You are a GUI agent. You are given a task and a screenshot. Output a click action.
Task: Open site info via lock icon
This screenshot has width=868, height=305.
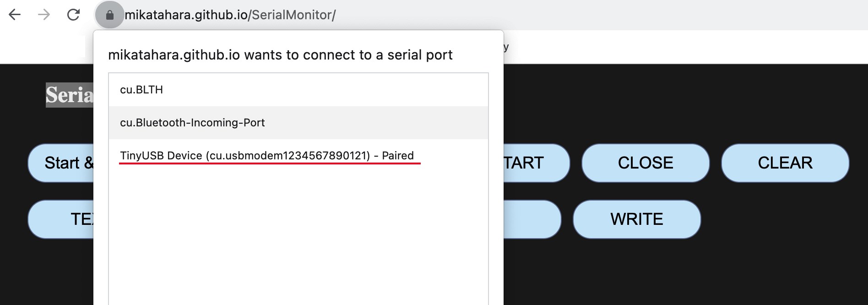[109, 15]
